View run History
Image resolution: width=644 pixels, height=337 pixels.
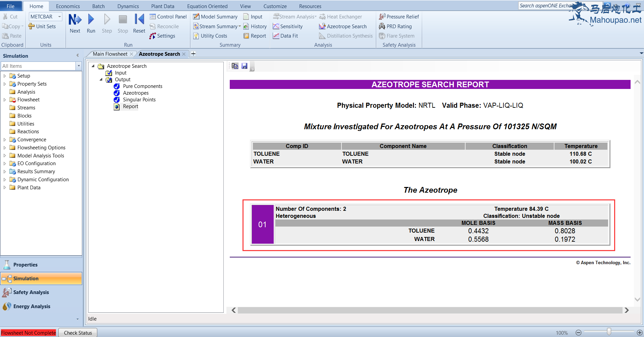point(255,26)
